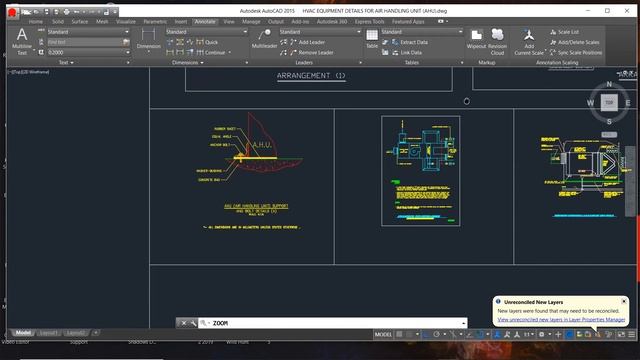Open text style Standard dropdown
This screenshot has width=640, height=360.
[89, 32]
